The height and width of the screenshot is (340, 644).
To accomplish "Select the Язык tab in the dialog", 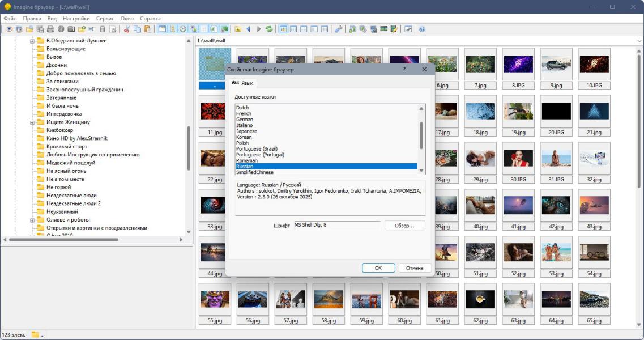I will pyautogui.click(x=242, y=83).
